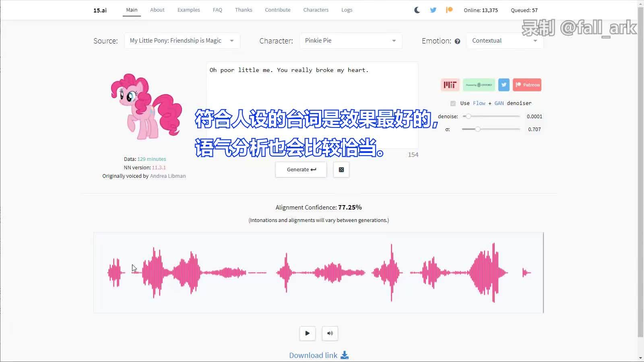Click the 15.ai logo
The height and width of the screenshot is (362, 644).
[100, 10]
